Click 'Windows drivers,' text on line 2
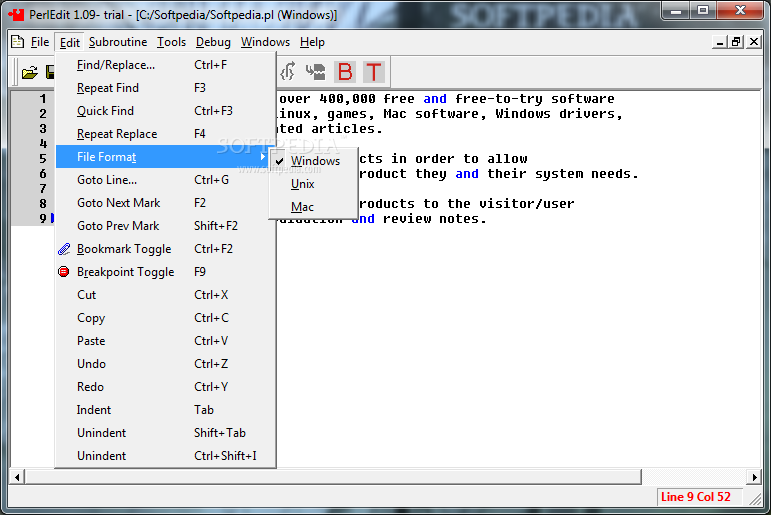771x515 pixels. coord(559,114)
